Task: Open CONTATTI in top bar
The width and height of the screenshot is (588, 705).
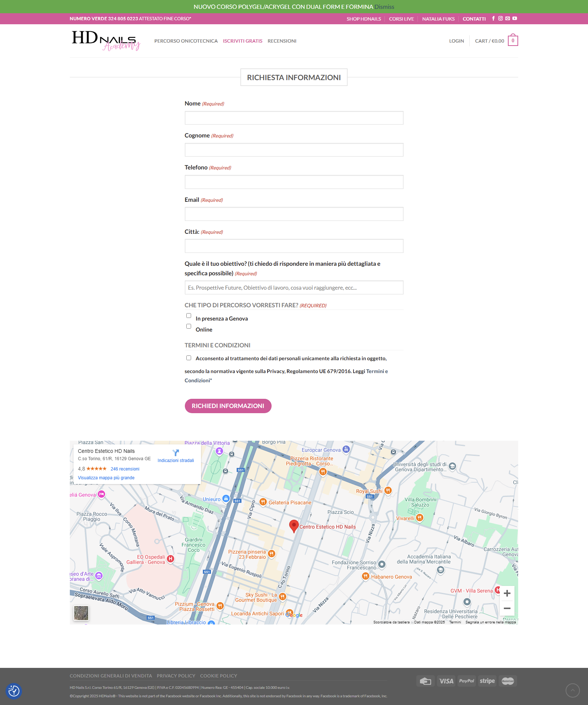Action: click(474, 19)
